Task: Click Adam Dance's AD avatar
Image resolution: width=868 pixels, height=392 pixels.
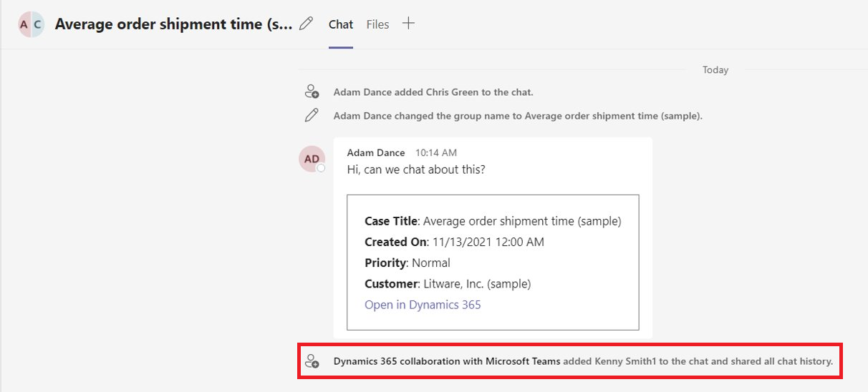Action: (x=312, y=159)
